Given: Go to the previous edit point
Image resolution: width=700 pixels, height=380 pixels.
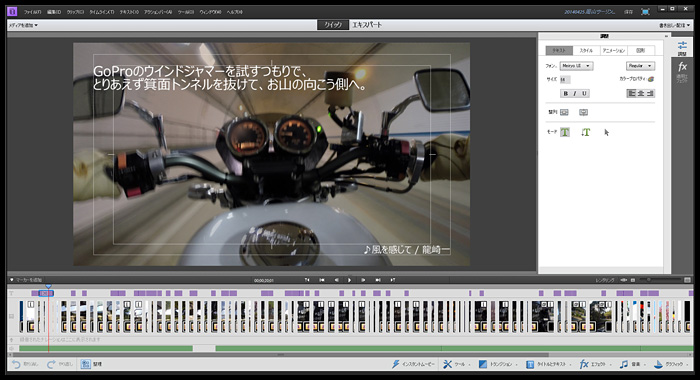Looking at the screenshot, I should tap(307, 280).
